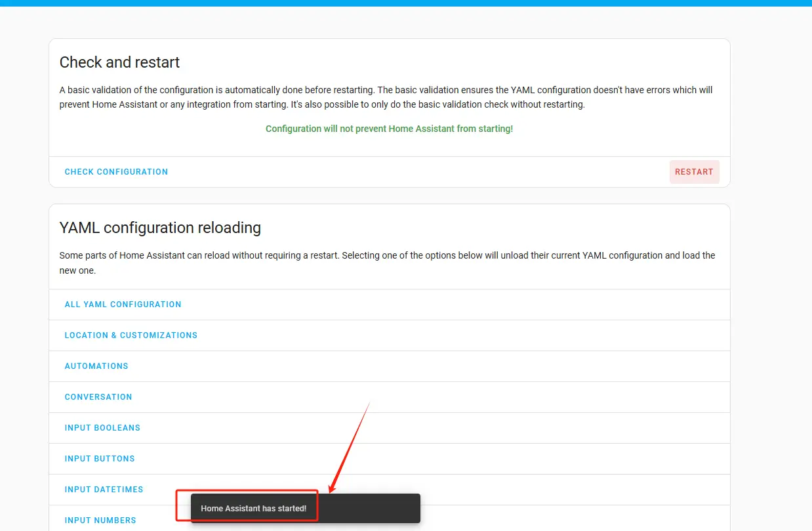
Task: Click the blank area right of the cards
Action: 771,263
